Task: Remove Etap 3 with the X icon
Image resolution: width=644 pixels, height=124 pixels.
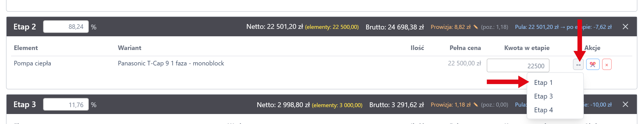Action: tap(625, 105)
